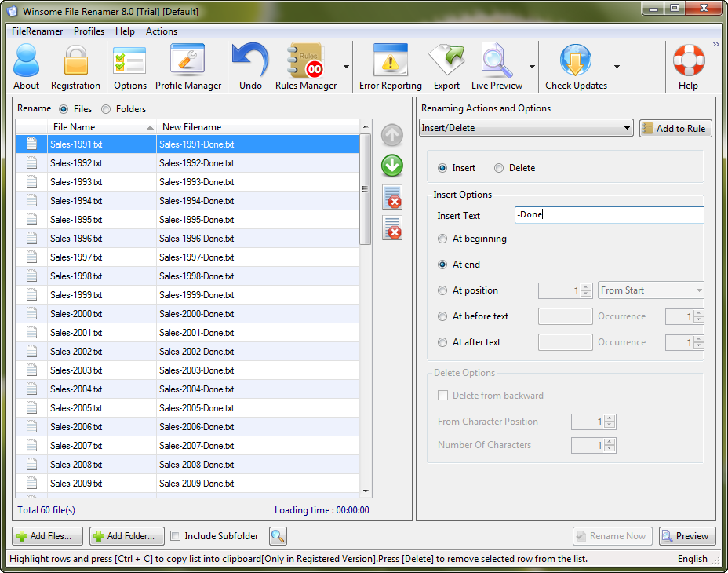Viewport: 728px width, 573px height.
Task: Expand the Check Updates dropdown arrow
Action: pos(617,67)
